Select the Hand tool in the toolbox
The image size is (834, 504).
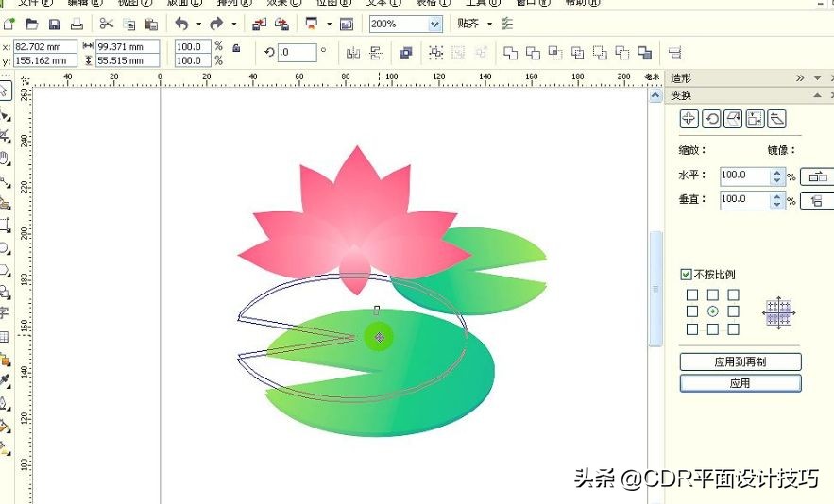pyautogui.click(x=5, y=158)
